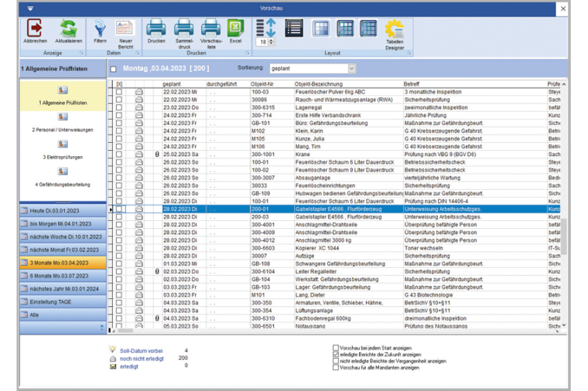Screen dimensions: 588x391
Task: Expand the Drucken group launcher
Action: pyautogui.click(x=248, y=53)
